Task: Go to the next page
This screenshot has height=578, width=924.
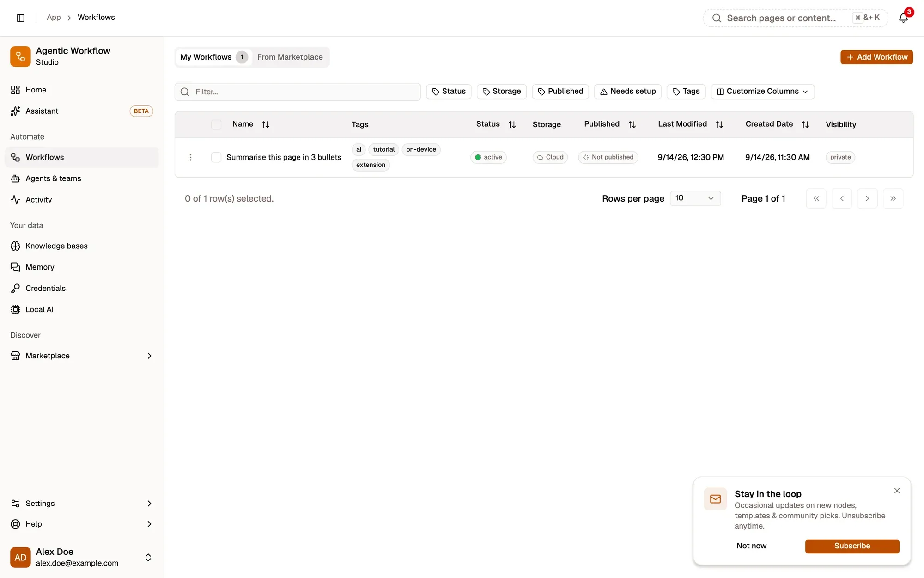Action: click(x=867, y=198)
